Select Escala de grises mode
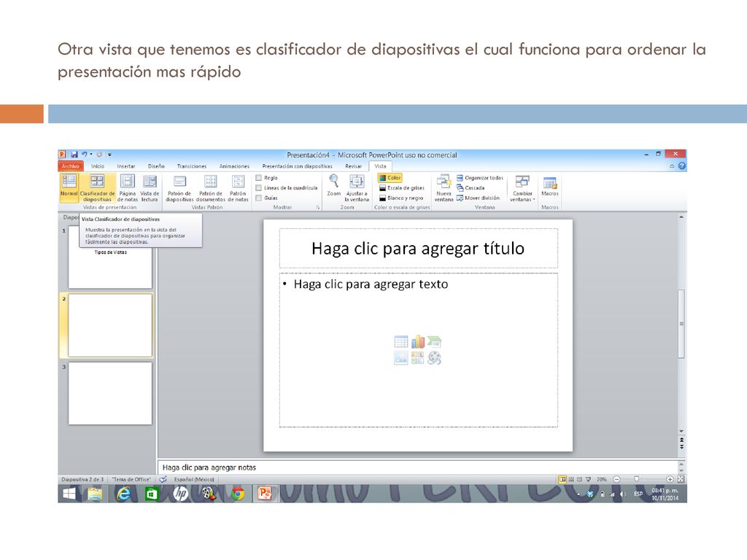 coord(402,187)
